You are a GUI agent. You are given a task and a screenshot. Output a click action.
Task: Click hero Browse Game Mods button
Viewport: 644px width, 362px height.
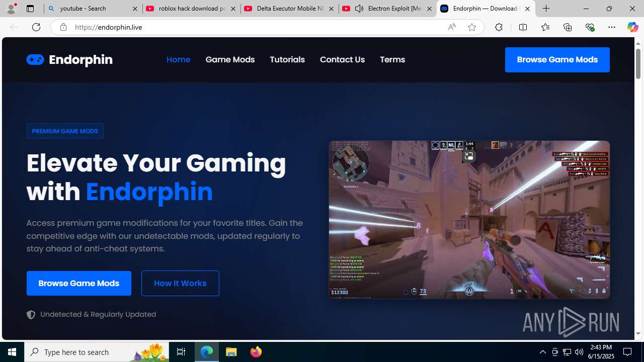point(79,283)
